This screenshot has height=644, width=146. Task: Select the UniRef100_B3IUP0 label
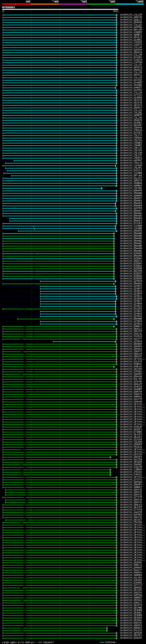coord(131,58)
